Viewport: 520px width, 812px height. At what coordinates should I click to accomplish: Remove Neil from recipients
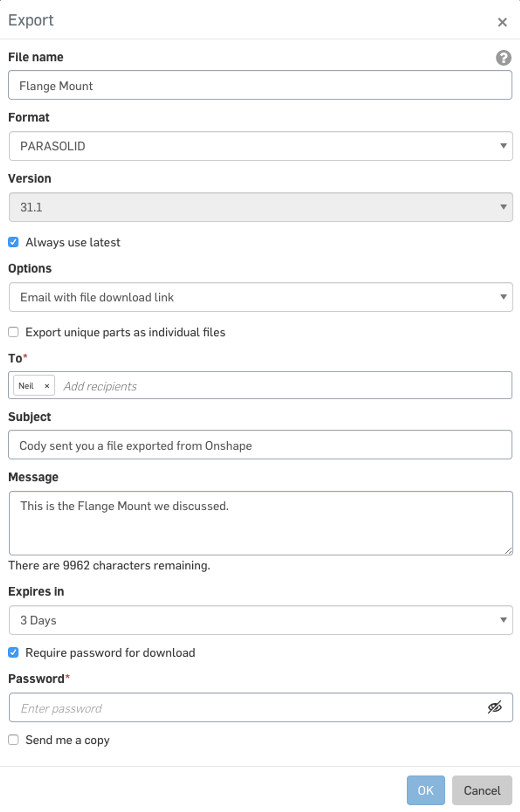[47, 385]
